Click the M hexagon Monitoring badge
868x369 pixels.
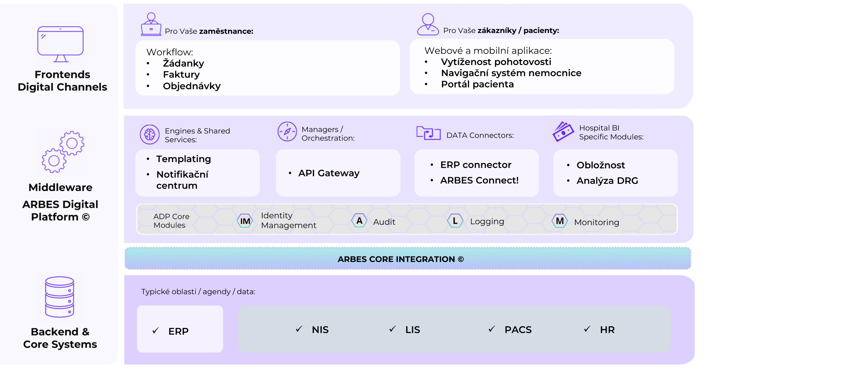[x=560, y=221]
